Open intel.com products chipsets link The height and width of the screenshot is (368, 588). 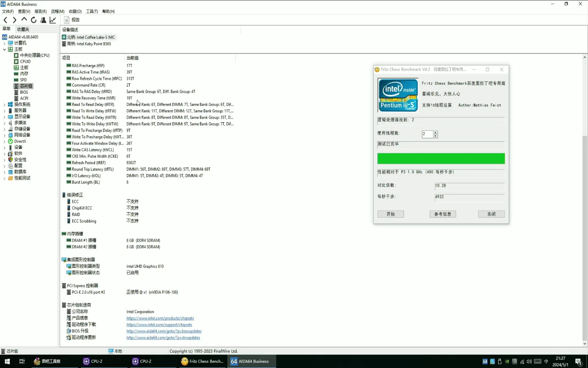click(x=160, y=318)
